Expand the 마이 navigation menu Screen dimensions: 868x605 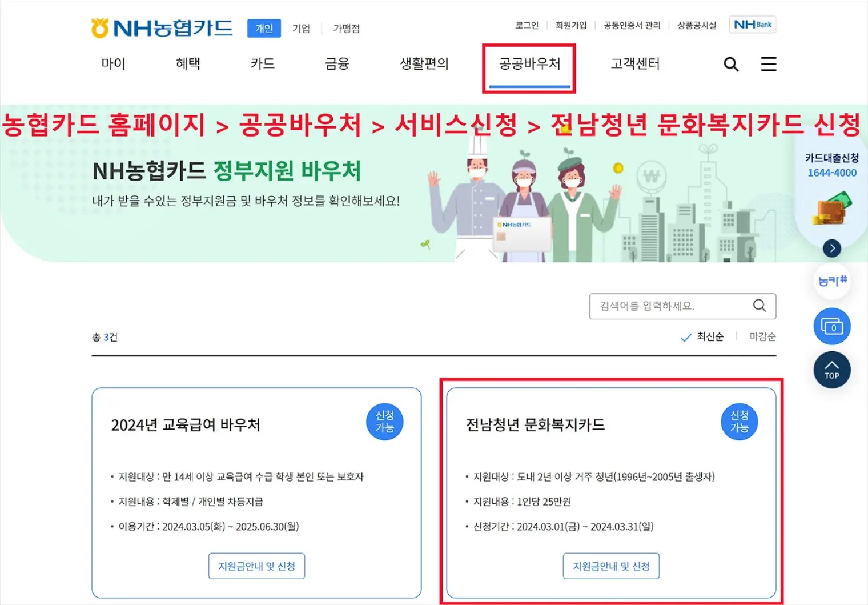point(112,64)
